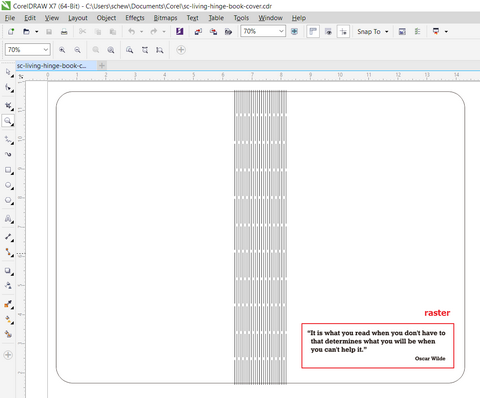
Task: Click the plus tab to start new document
Action: coord(102,66)
